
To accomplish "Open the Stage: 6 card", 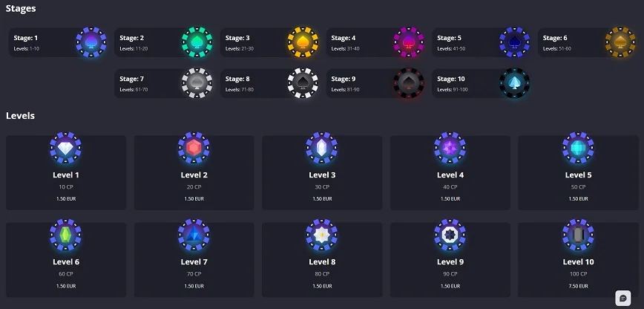I will (586, 42).
